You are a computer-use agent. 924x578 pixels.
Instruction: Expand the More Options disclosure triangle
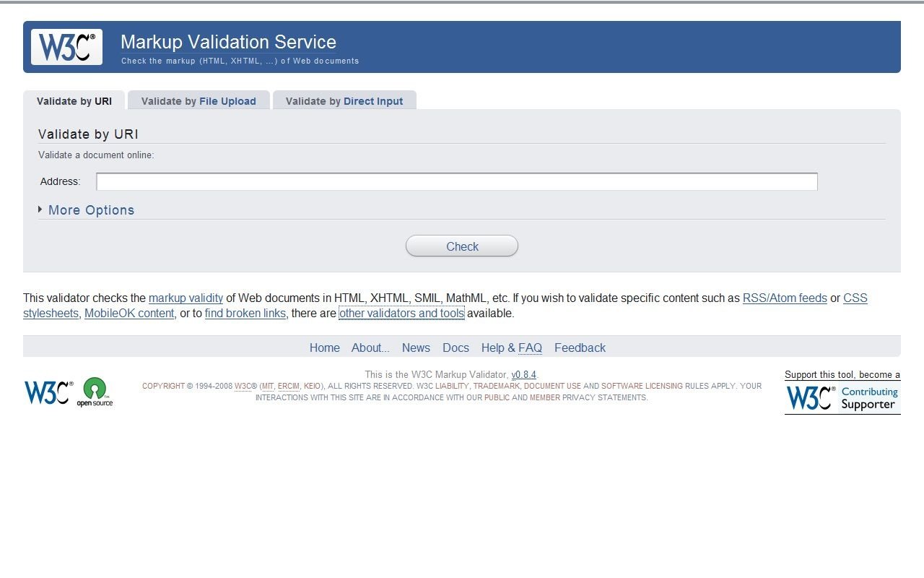point(40,210)
